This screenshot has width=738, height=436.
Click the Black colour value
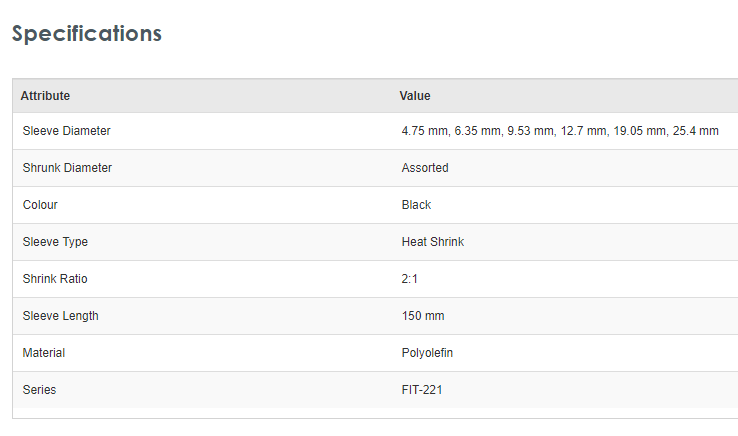coord(416,205)
